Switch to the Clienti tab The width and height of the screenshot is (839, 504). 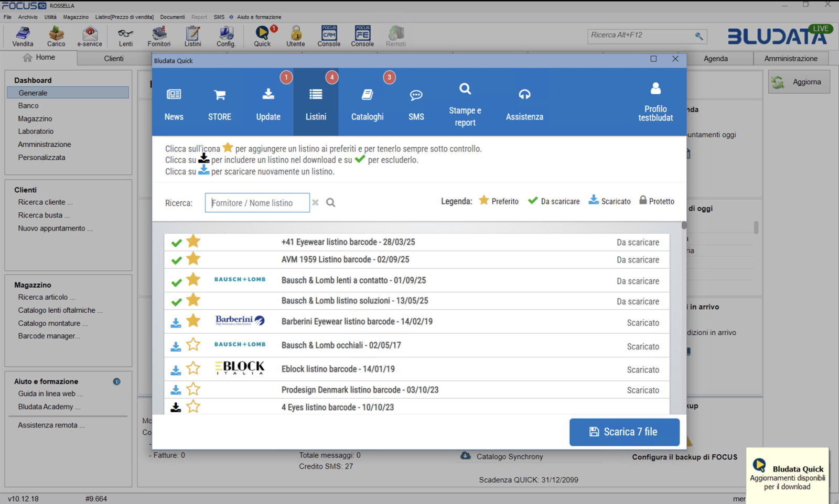pyautogui.click(x=114, y=58)
